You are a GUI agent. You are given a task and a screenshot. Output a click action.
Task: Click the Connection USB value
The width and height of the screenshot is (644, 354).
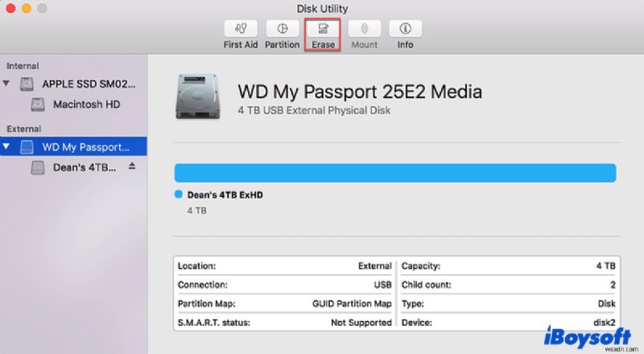point(383,285)
